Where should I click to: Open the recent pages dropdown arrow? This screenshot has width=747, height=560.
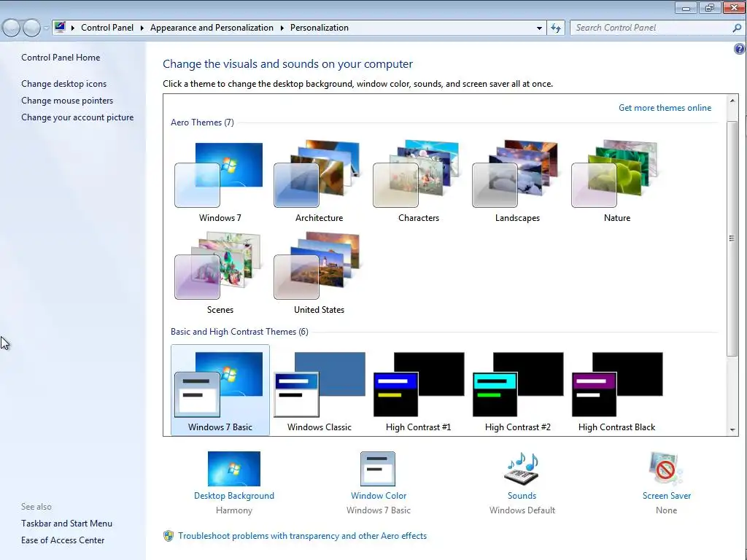pos(46,28)
